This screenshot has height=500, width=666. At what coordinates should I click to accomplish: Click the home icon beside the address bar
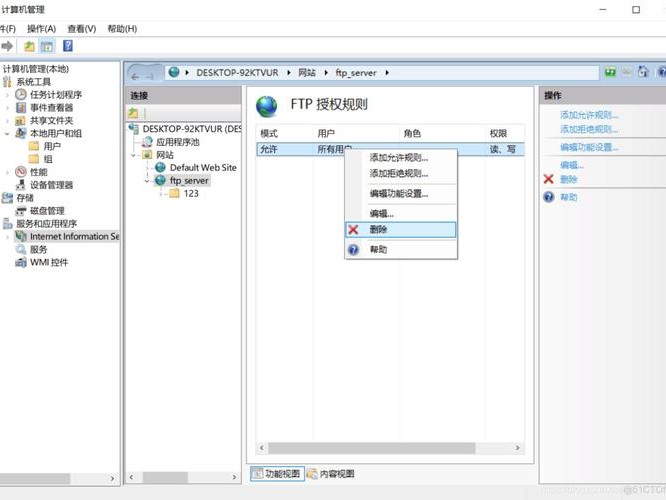coord(643,72)
